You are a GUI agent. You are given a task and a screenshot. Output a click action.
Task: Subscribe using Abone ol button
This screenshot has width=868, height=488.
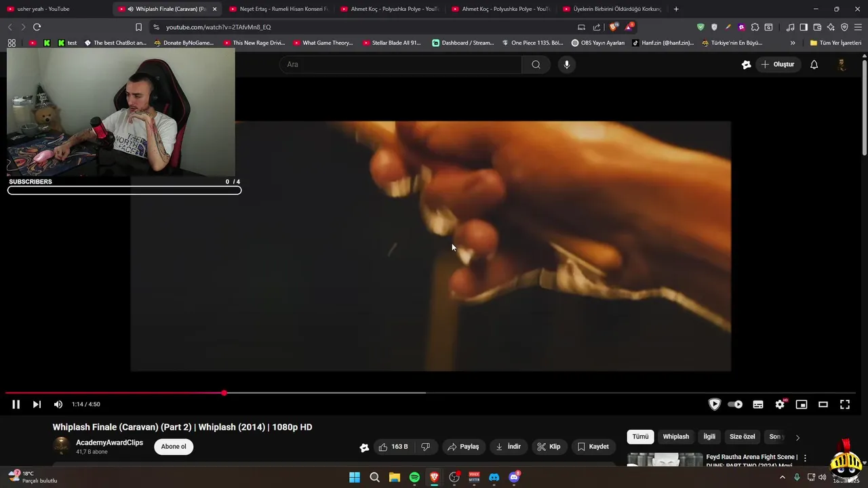pos(174,447)
